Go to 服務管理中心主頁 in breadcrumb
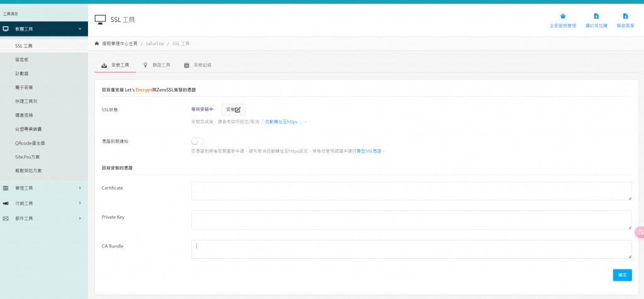Image resolution: width=644 pixels, height=299 pixels. [119, 43]
